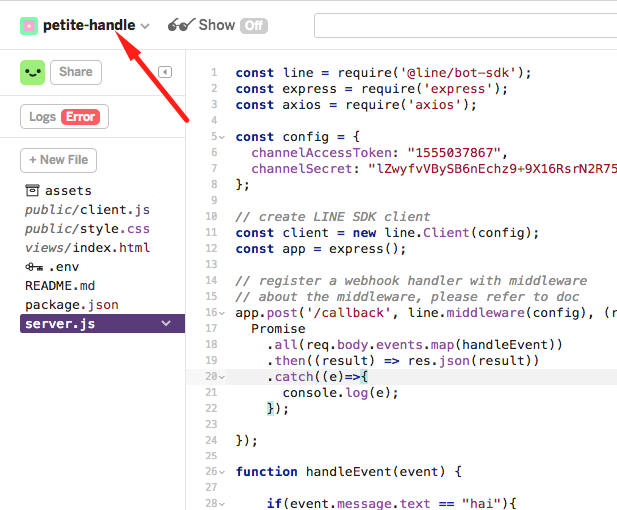Open the server.js file options chevron

coord(166,323)
